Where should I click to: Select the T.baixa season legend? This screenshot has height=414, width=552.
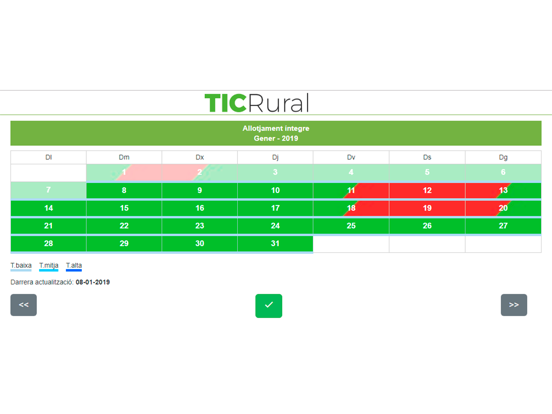click(21, 266)
